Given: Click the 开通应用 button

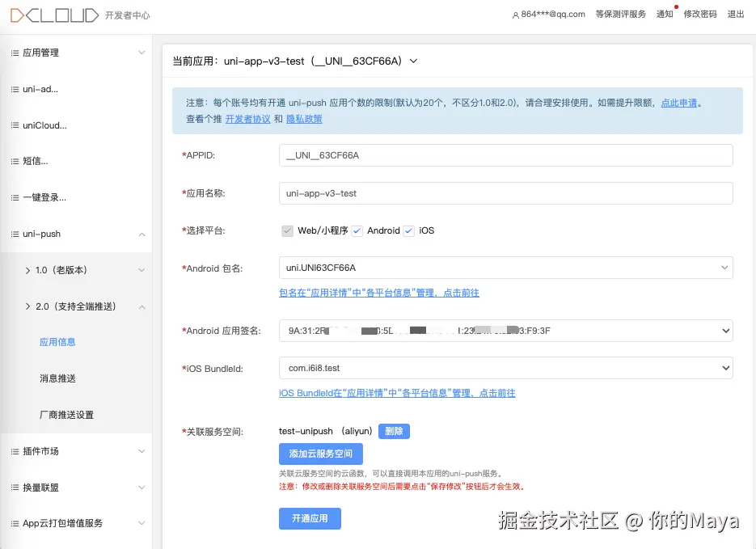Looking at the screenshot, I should [x=310, y=518].
